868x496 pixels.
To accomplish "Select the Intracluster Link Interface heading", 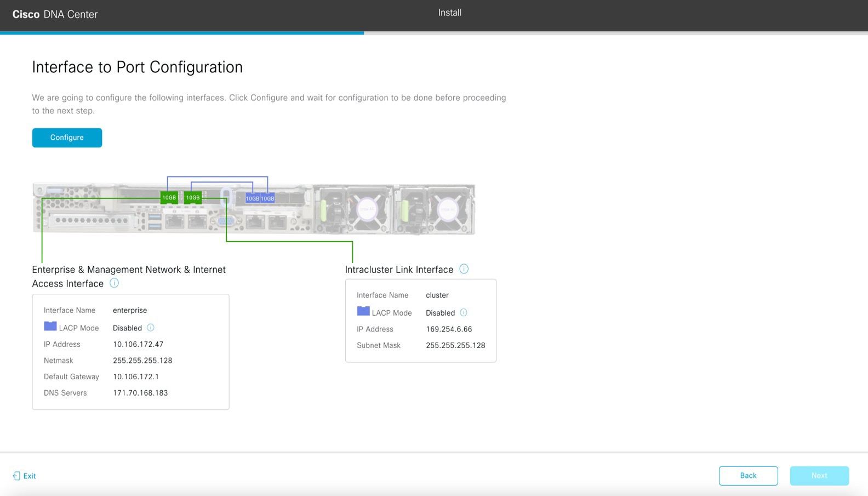I will 399,270.
